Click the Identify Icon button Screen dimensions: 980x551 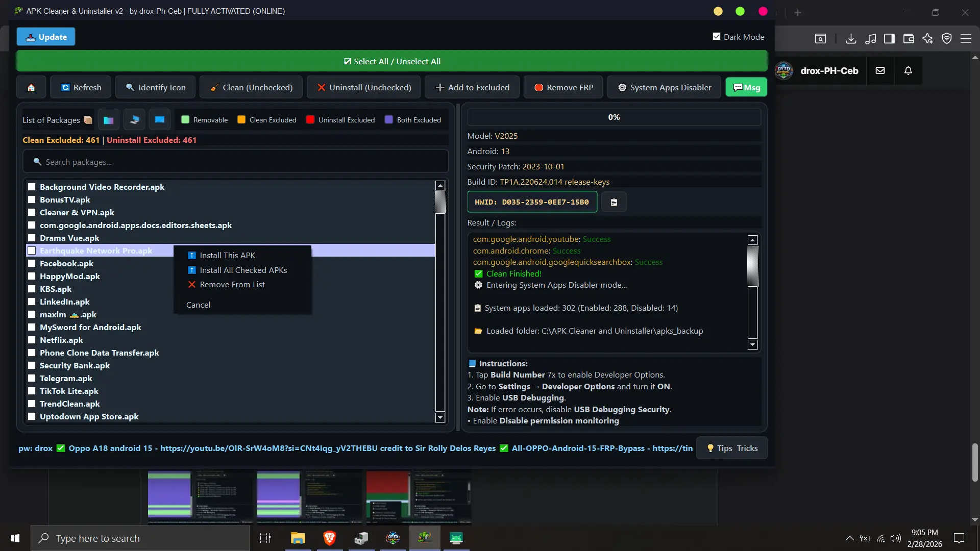click(155, 87)
